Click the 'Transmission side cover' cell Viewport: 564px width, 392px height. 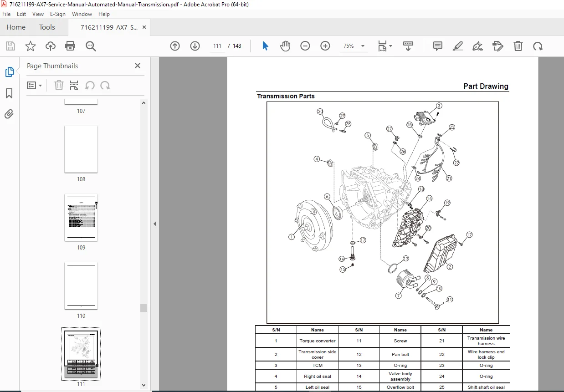[x=318, y=355]
